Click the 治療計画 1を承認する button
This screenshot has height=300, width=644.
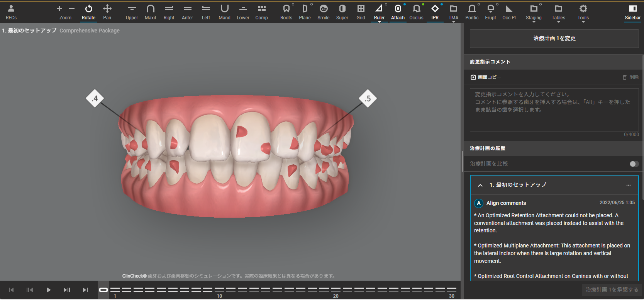[x=612, y=290]
